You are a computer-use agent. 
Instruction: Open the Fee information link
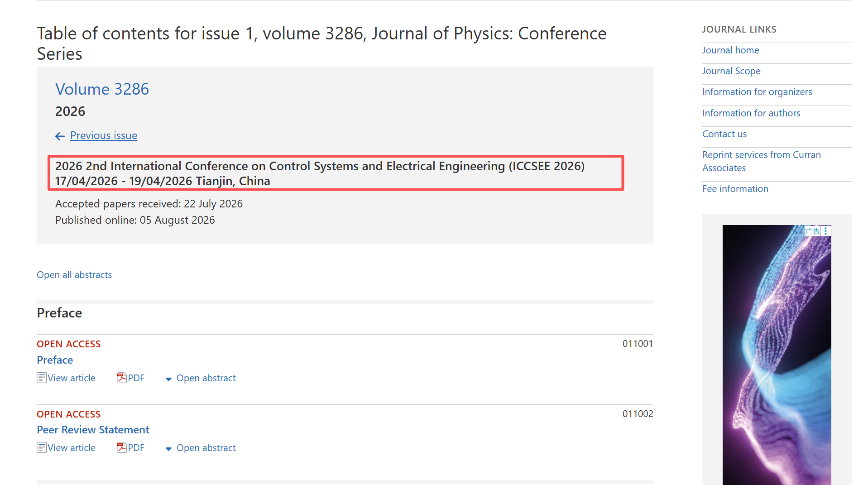click(735, 189)
